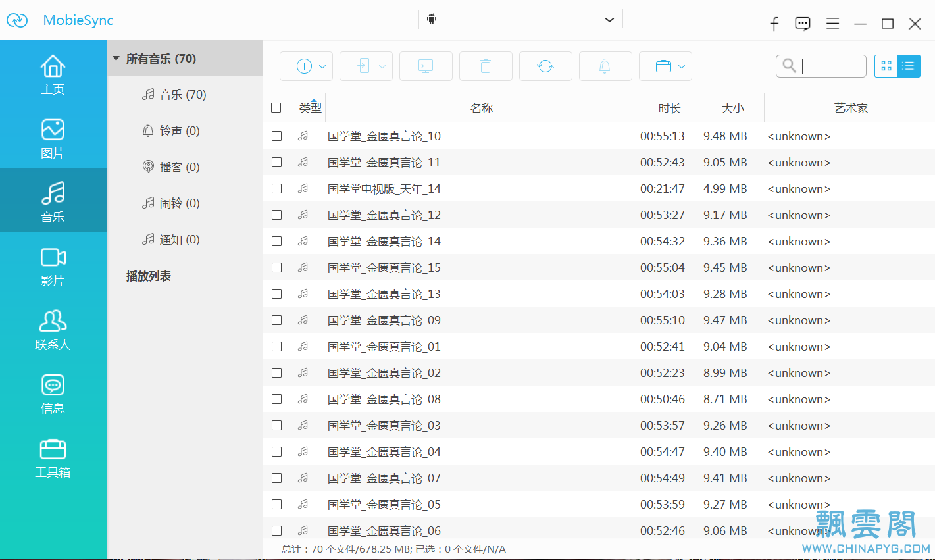
Task: Open the toolbox button dropdown arrow
Action: point(682,66)
